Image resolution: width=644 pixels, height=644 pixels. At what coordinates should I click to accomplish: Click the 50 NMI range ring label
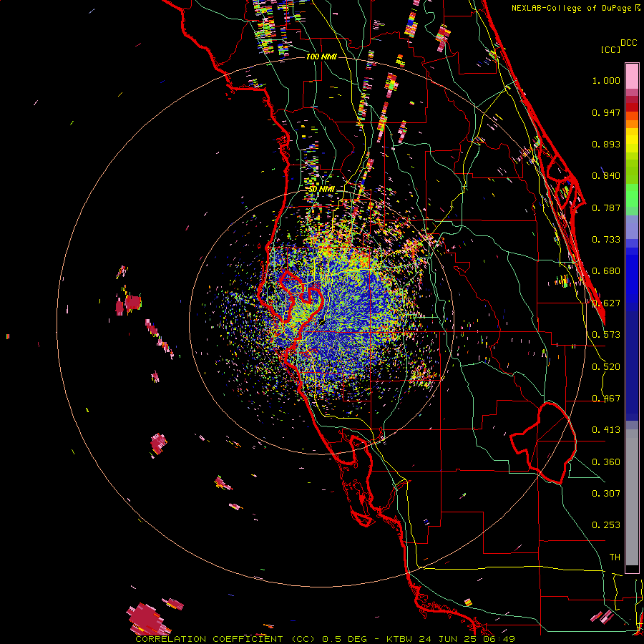click(x=323, y=190)
